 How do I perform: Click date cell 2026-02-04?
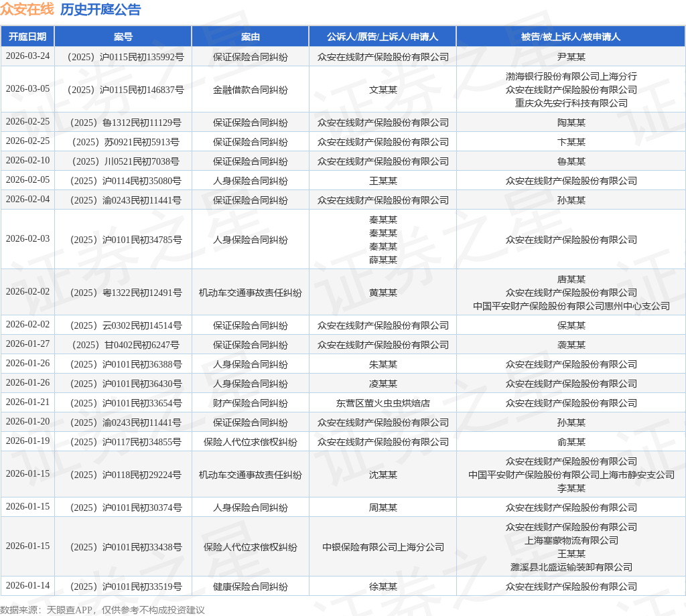[x=27, y=200]
